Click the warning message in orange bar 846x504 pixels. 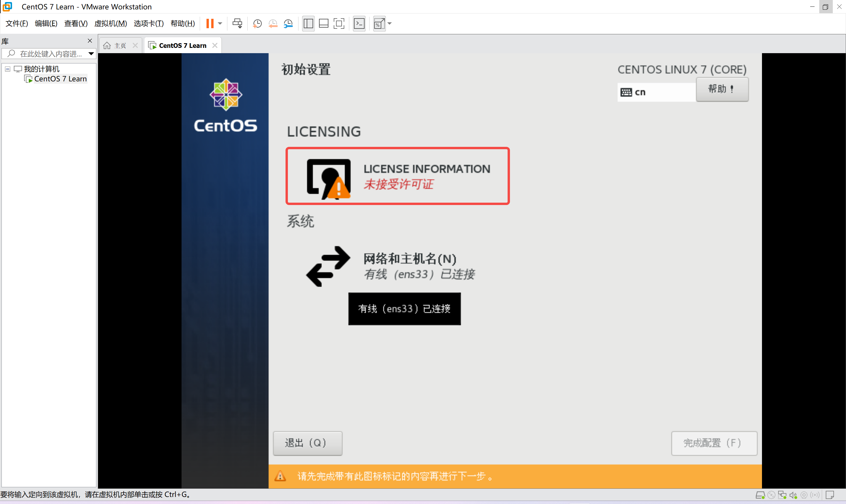(395, 476)
